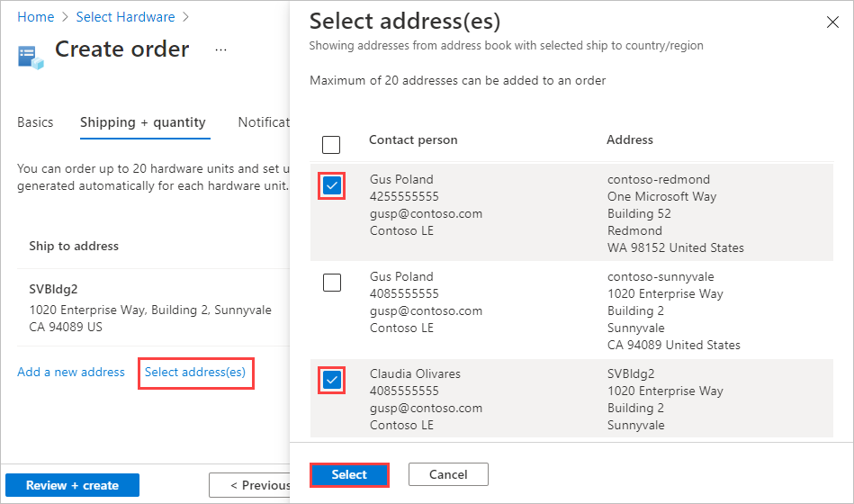Click Select address(es) link
Viewport: 854px width, 504px height.
pyautogui.click(x=195, y=372)
